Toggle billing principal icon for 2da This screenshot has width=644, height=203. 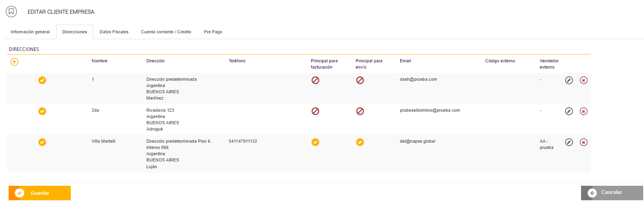coord(315,111)
